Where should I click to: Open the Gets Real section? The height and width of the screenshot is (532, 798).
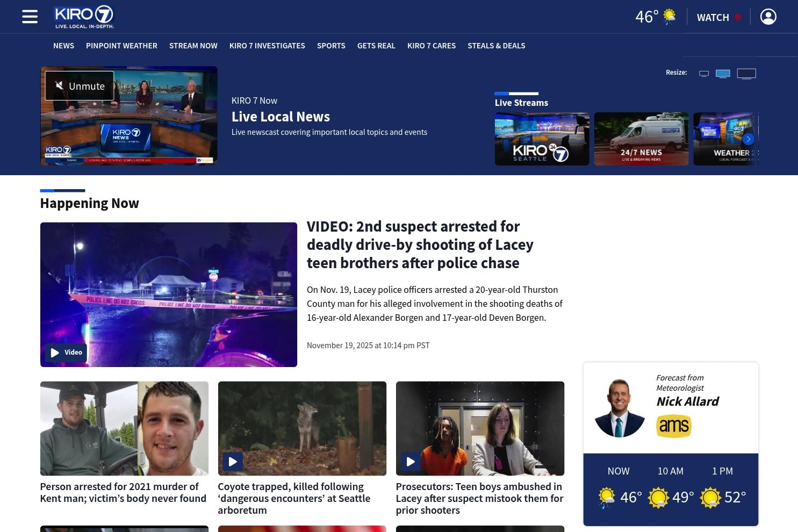[x=376, y=46]
